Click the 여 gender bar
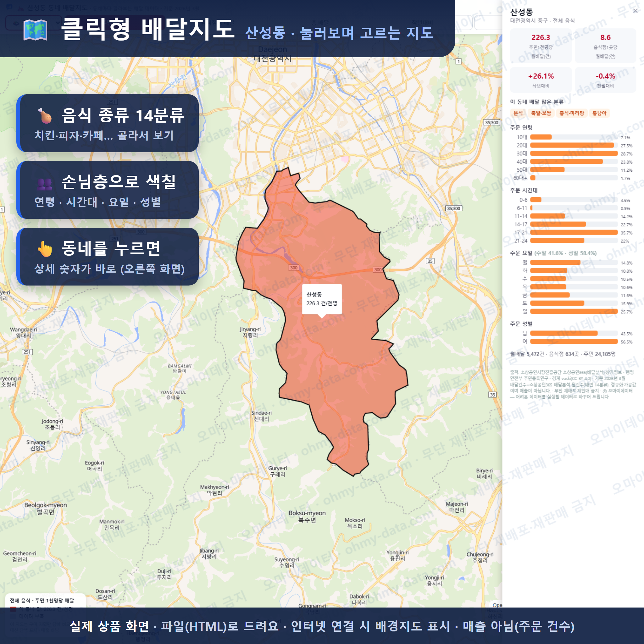 (x=574, y=341)
